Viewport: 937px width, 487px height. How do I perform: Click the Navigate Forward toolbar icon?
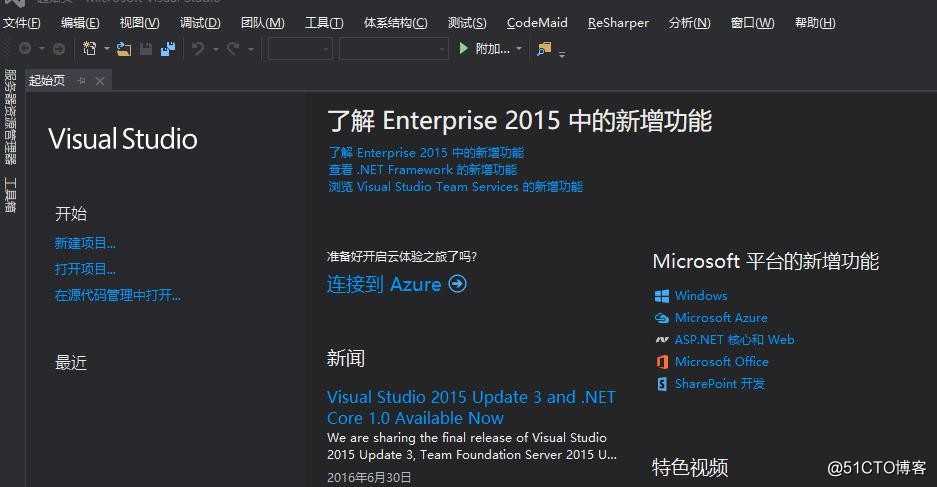59,48
